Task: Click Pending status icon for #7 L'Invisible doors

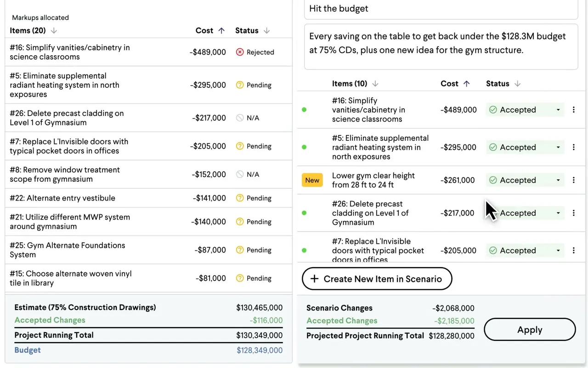Action: pyautogui.click(x=240, y=146)
